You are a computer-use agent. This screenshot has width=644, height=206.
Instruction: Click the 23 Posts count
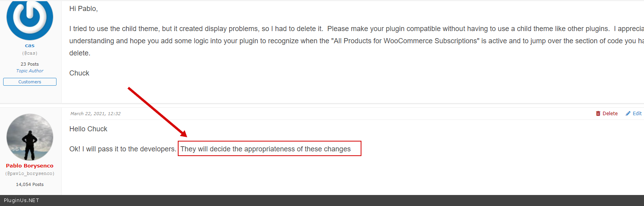pyautogui.click(x=30, y=64)
